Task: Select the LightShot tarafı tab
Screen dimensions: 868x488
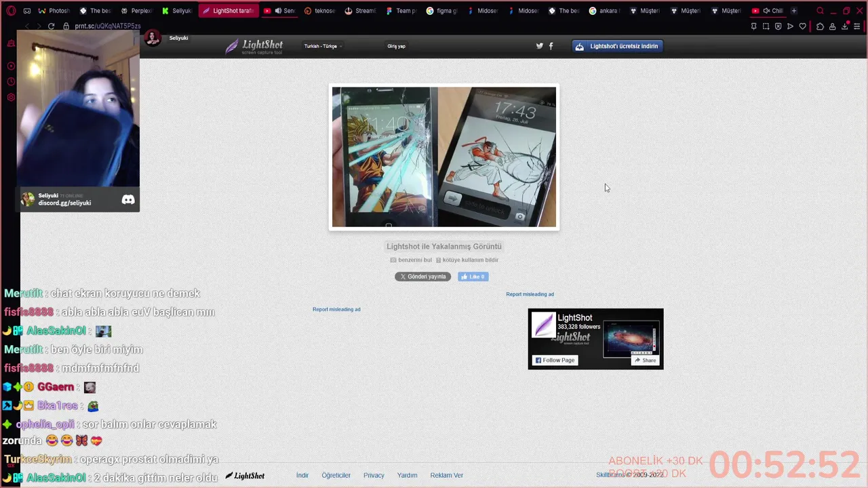Action: [x=228, y=11]
